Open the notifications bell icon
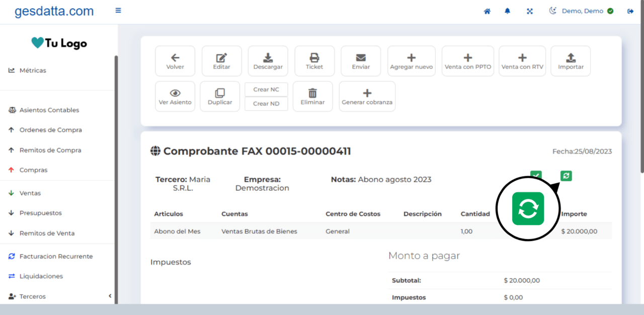644x315 pixels. (x=507, y=10)
